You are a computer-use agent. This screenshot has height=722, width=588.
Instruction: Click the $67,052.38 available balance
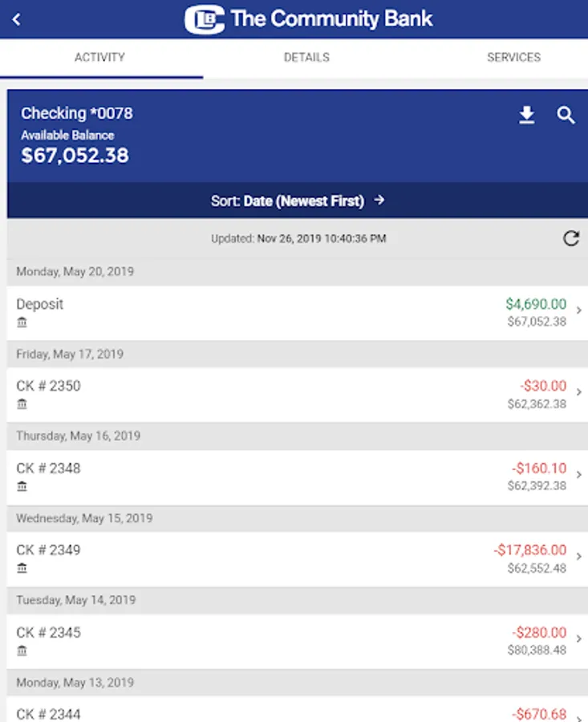click(75, 155)
